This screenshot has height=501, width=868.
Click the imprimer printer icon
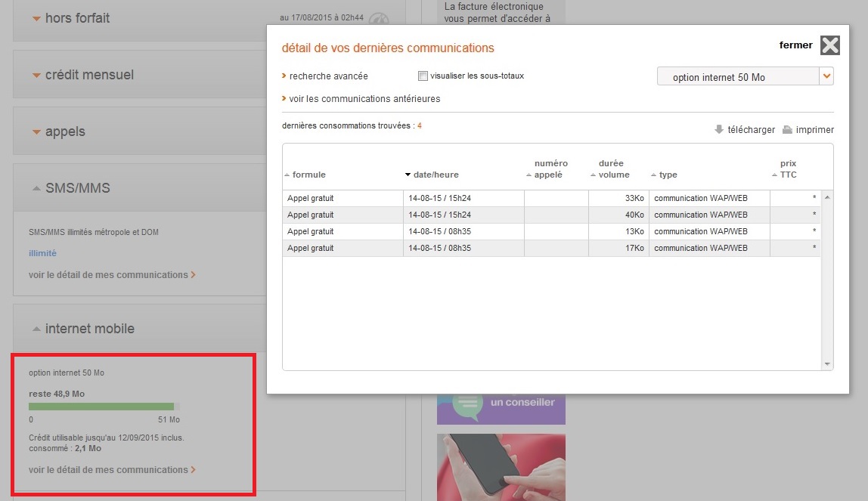pos(787,129)
